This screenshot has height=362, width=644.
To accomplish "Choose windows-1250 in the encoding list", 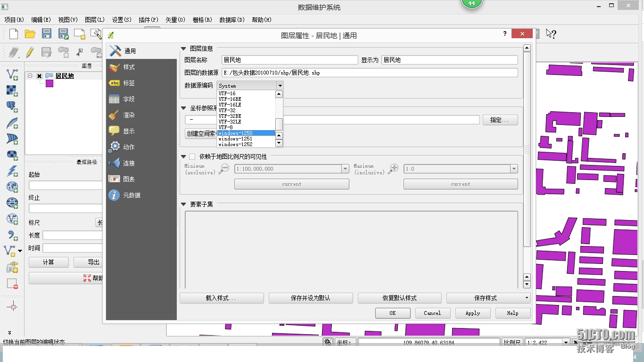I will pos(246,133).
